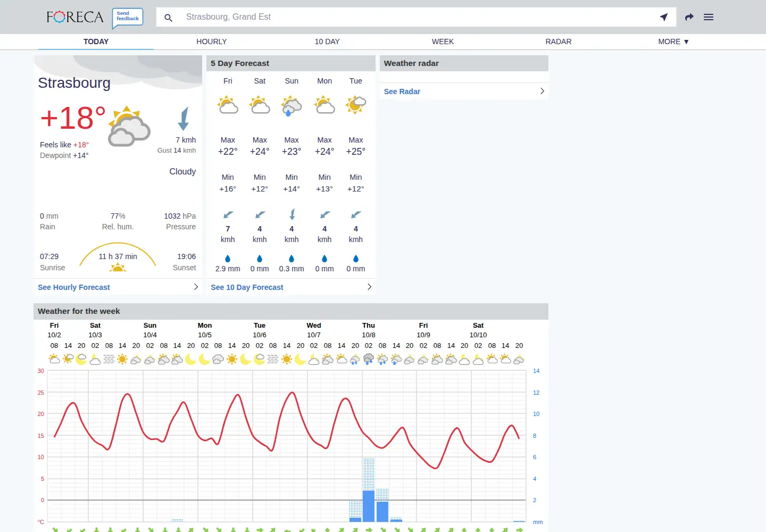Click the +18° current temperature
This screenshot has width=766, height=532.
(x=73, y=118)
